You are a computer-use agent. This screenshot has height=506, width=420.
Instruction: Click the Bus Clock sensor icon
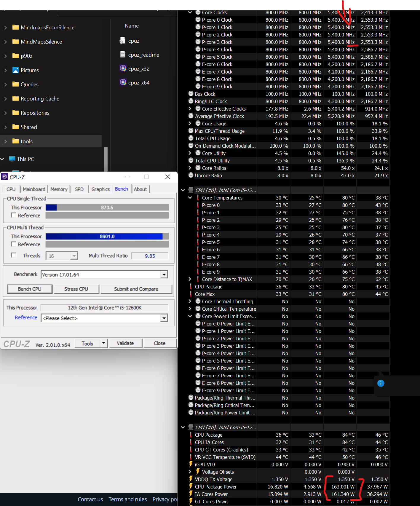pyautogui.click(x=191, y=94)
